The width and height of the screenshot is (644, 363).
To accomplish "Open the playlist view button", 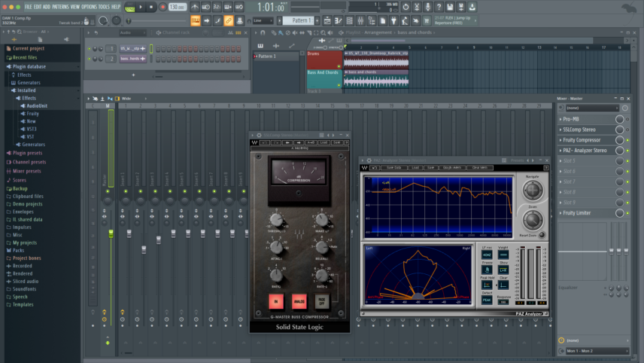I will click(327, 20).
